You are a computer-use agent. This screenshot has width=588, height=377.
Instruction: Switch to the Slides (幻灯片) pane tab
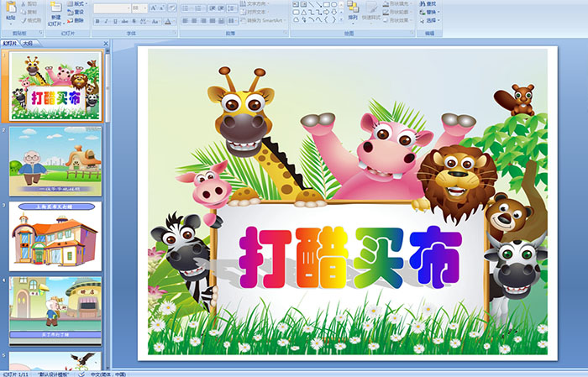coord(10,44)
